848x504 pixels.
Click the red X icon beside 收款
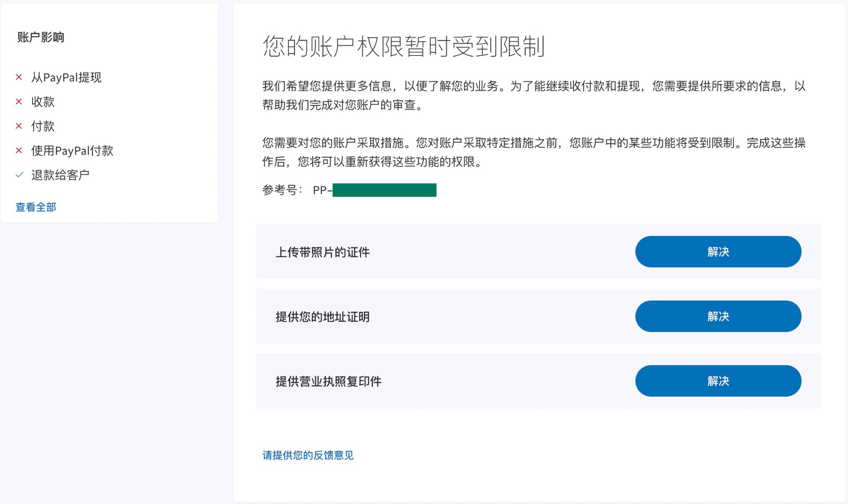(x=19, y=102)
